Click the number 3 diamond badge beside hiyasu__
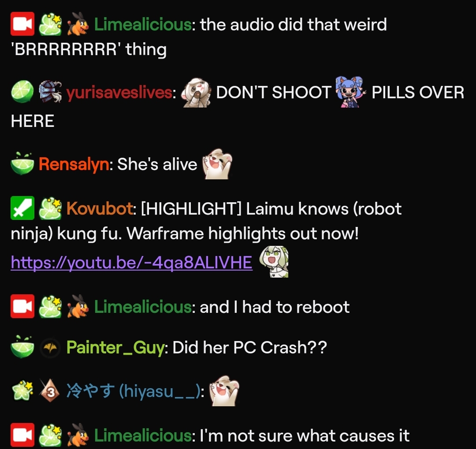This screenshot has width=476, height=449. click(x=50, y=390)
